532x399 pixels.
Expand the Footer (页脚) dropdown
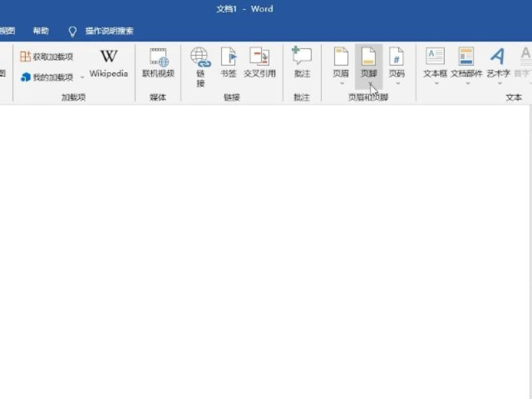click(x=368, y=82)
